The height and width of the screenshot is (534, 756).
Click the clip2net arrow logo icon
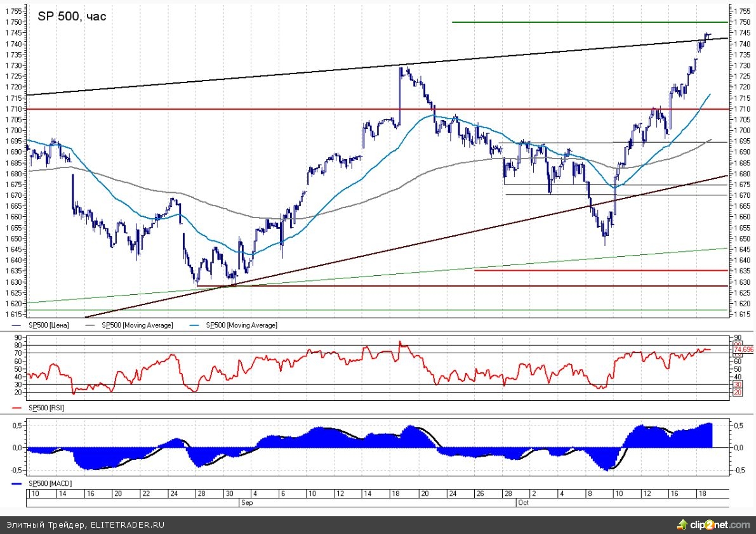(682, 524)
